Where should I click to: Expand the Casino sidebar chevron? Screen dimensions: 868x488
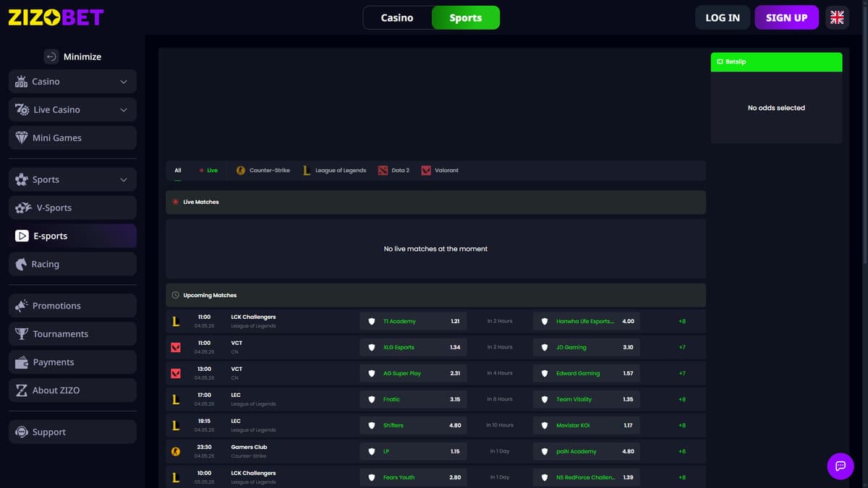coord(124,82)
